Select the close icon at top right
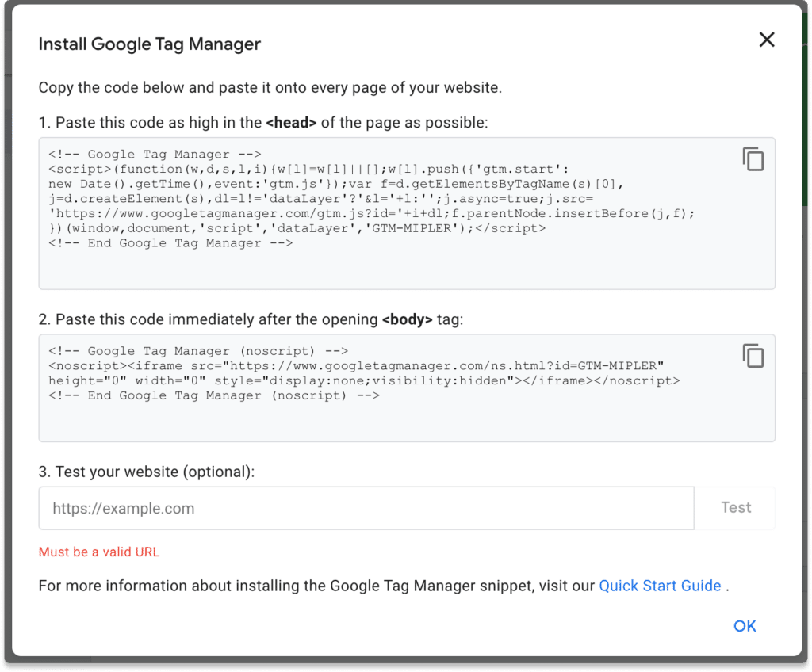Screen dimensions: 812x672 click(766, 39)
